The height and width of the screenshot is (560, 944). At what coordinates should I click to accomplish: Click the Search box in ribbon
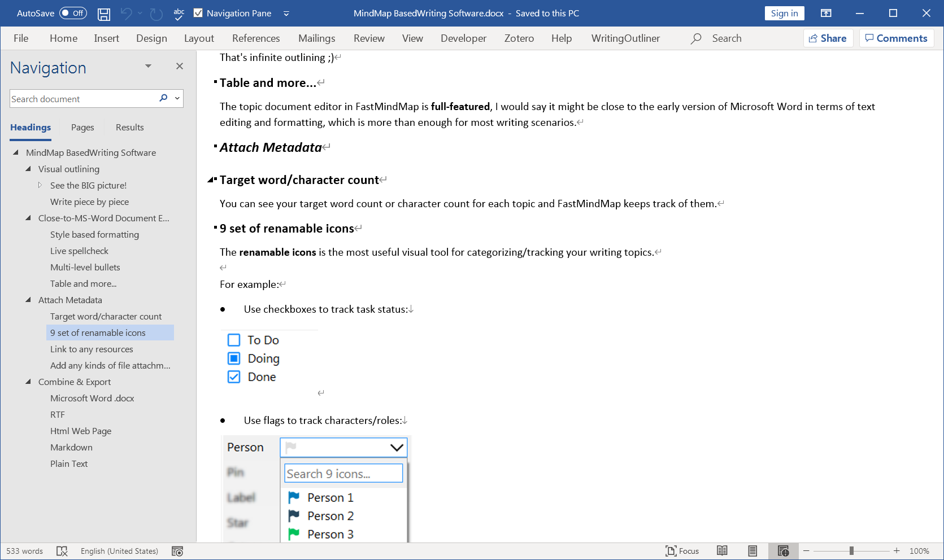coord(727,38)
